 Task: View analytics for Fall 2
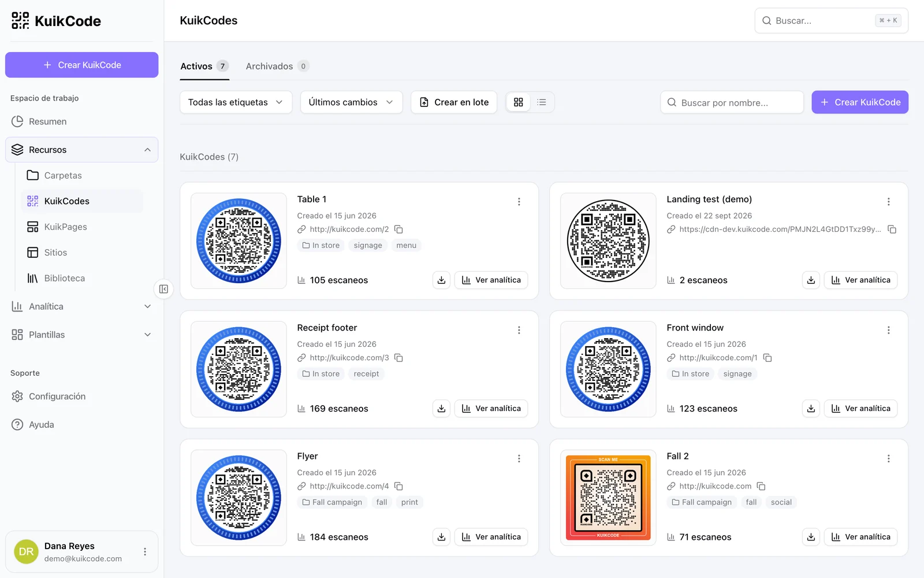pos(860,536)
